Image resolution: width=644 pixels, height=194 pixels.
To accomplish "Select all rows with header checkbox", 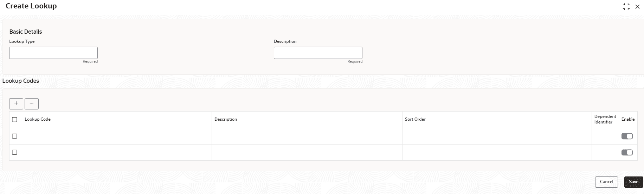I will click(x=14, y=120).
